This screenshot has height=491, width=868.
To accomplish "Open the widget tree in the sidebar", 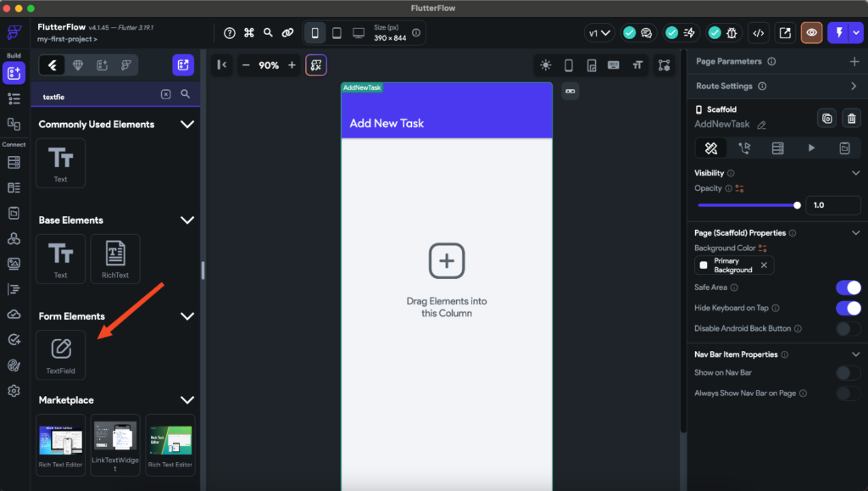I will pos(14,98).
